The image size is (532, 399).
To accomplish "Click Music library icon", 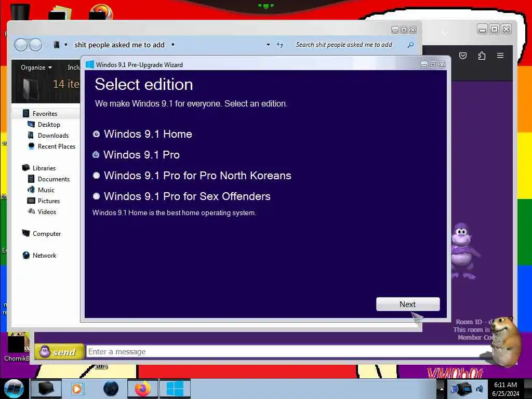I will tap(31, 190).
